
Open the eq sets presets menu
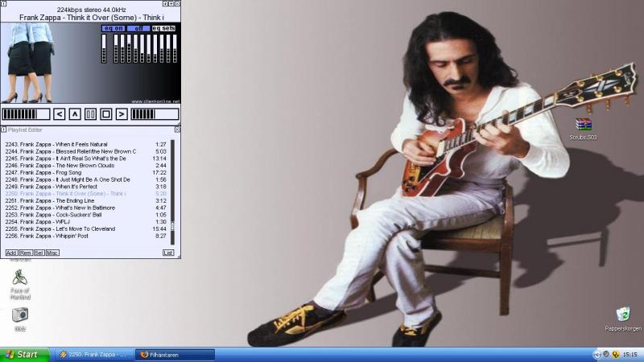163,28
